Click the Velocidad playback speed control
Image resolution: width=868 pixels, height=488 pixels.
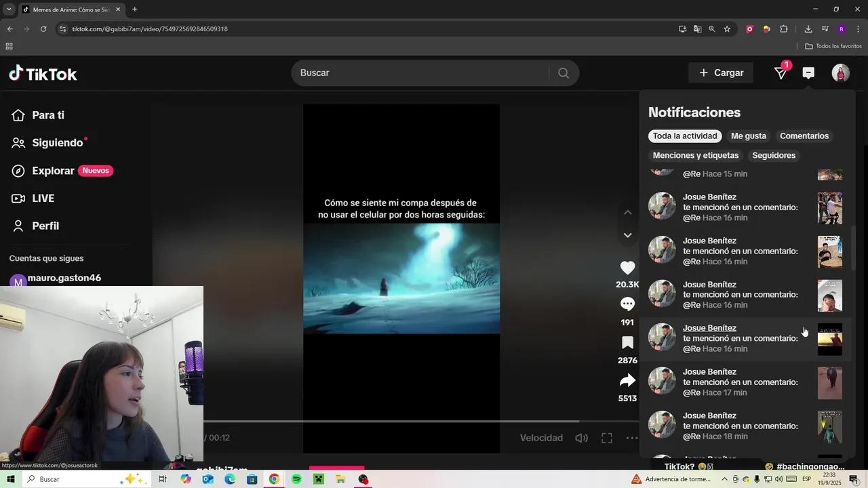click(x=541, y=438)
